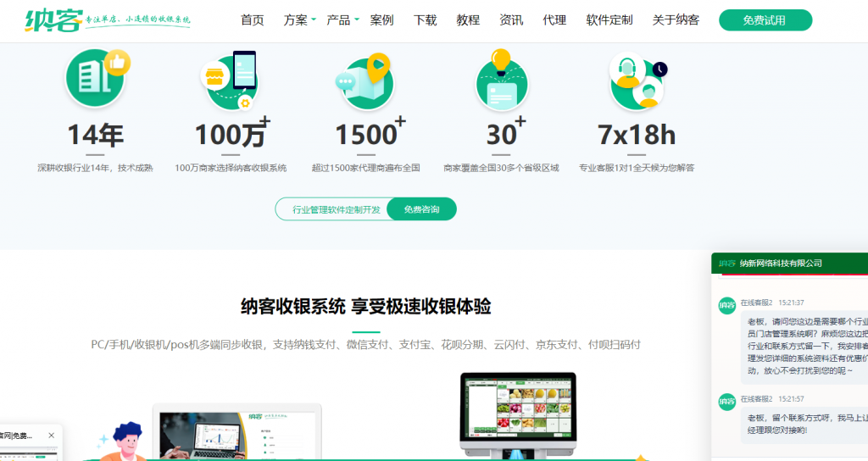Click the 7x18h statistic text
Screen dimensions: 868x461
[x=637, y=135]
